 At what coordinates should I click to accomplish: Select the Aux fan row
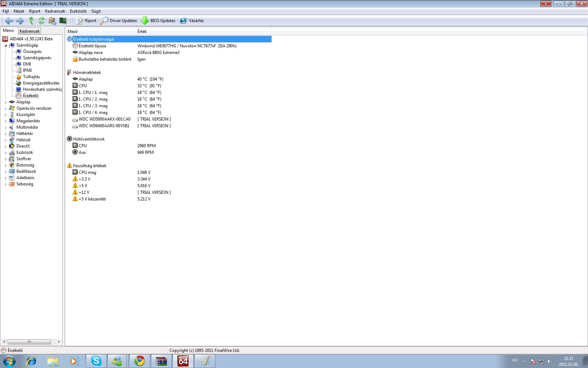pyautogui.click(x=169, y=152)
